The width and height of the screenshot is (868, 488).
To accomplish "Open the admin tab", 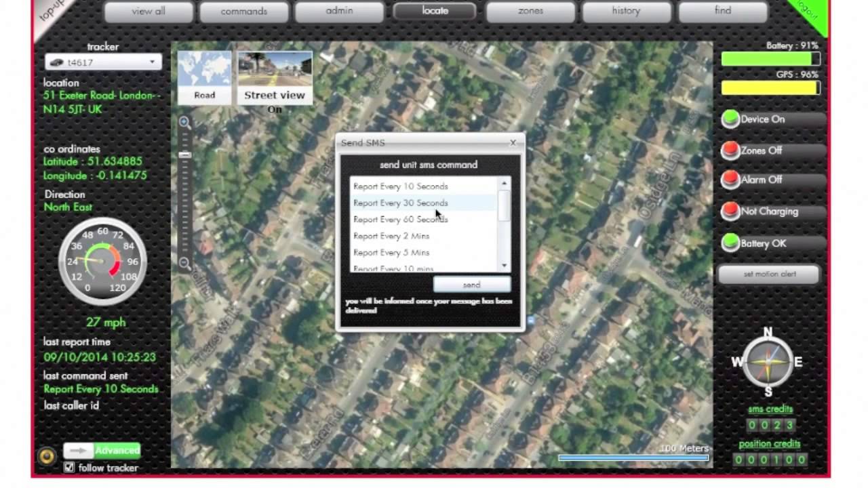I will pos(339,11).
